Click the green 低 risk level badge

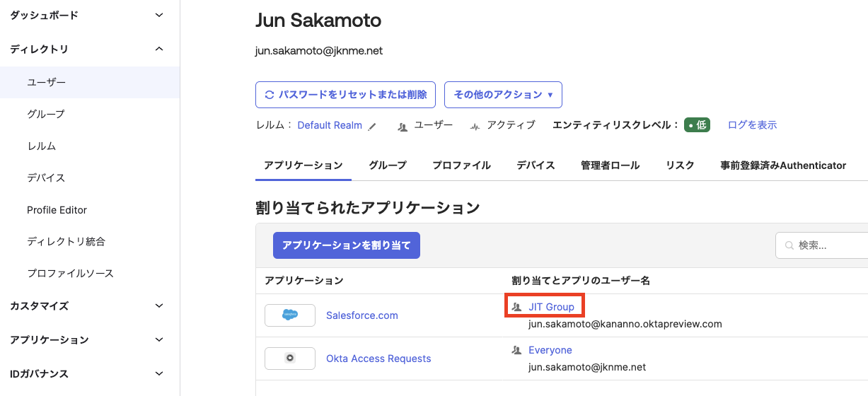[x=696, y=125]
